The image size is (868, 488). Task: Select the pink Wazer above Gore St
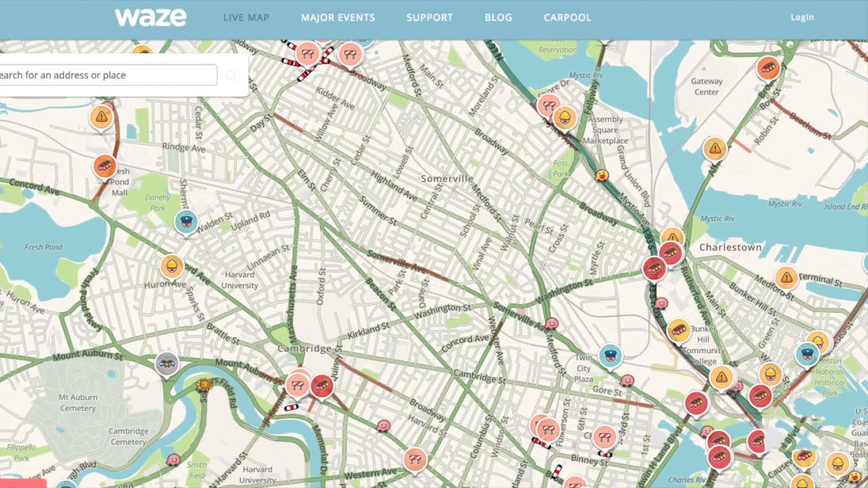627,380
